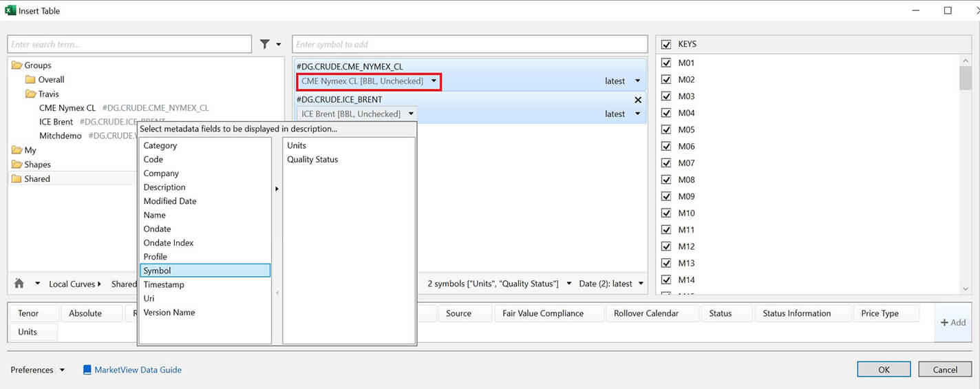Uncheck the M12 checkbox
The image size is (980, 389).
(666, 246)
